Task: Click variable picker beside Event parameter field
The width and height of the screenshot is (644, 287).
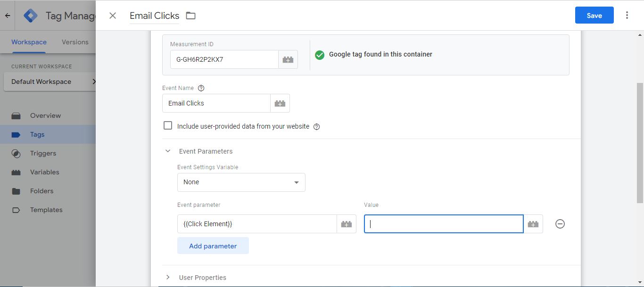Action: tap(347, 224)
